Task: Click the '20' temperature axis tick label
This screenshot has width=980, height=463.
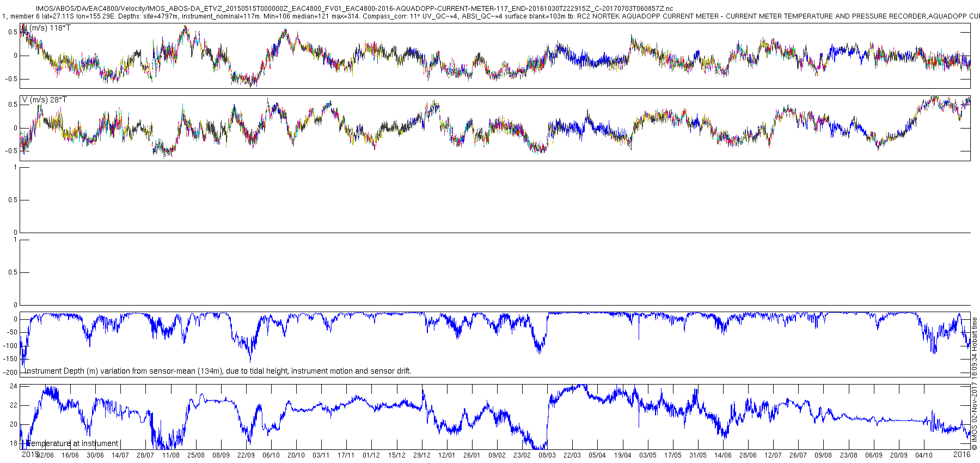Action: [x=14, y=424]
